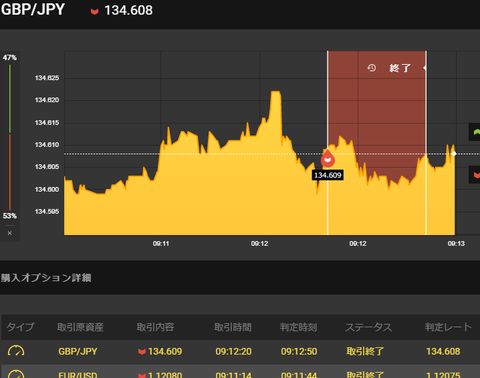Click the 終了 label in red zone
Viewport: 480px width, 378px height.
[400, 68]
